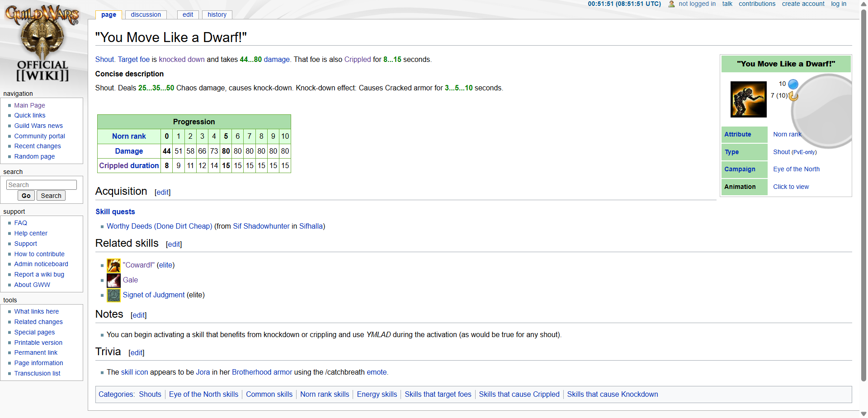This screenshot has height=418, width=868.
Task: Click the scrollbar down arrow
Action: tap(863, 414)
